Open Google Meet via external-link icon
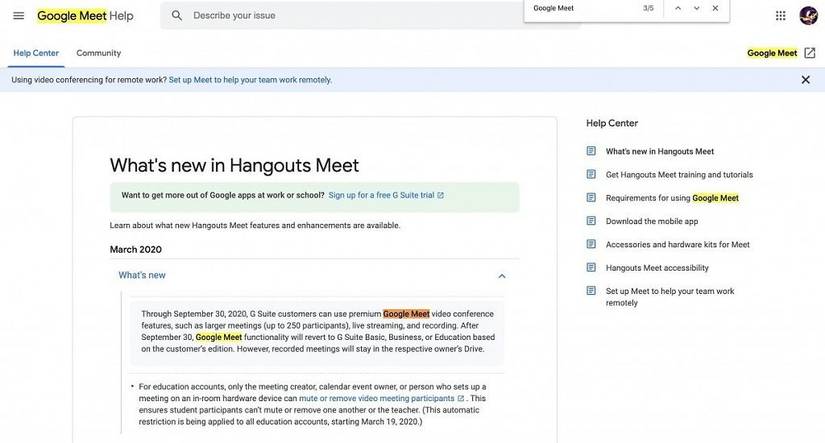Screen dimensions: 825x443 tap(810, 53)
